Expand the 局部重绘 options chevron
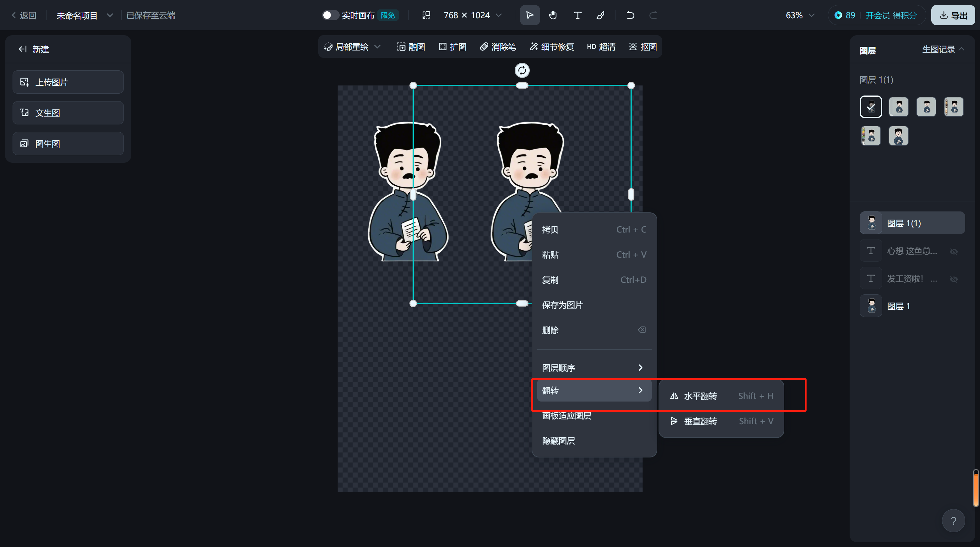 click(378, 46)
